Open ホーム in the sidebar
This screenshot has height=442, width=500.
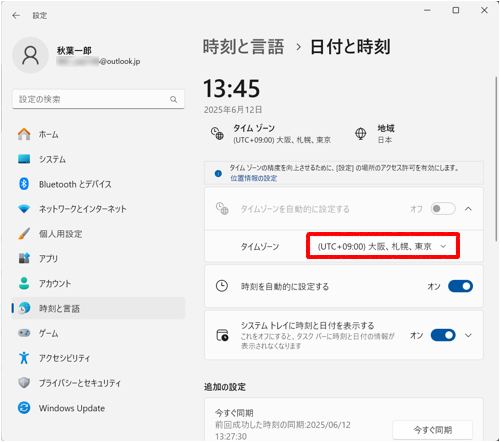point(98,134)
